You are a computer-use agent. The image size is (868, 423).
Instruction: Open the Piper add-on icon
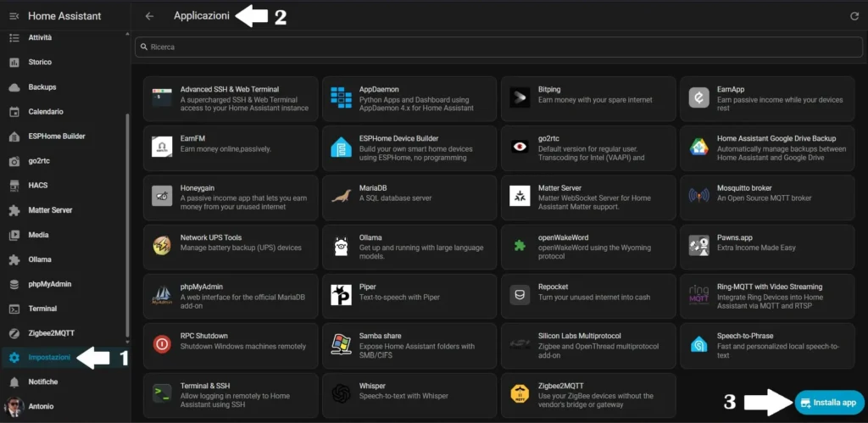click(x=341, y=295)
